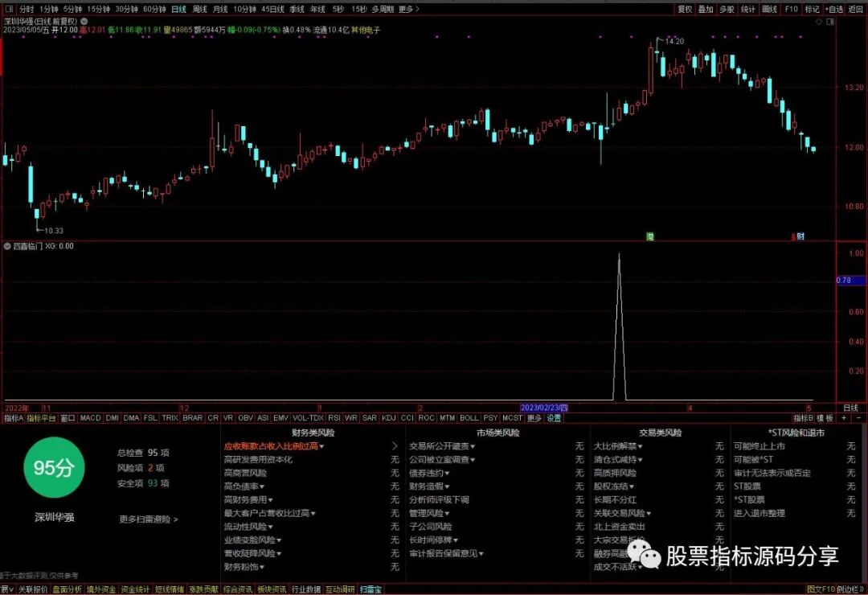Select RSI indicator tab
The height and width of the screenshot is (595, 868).
click(334, 418)
